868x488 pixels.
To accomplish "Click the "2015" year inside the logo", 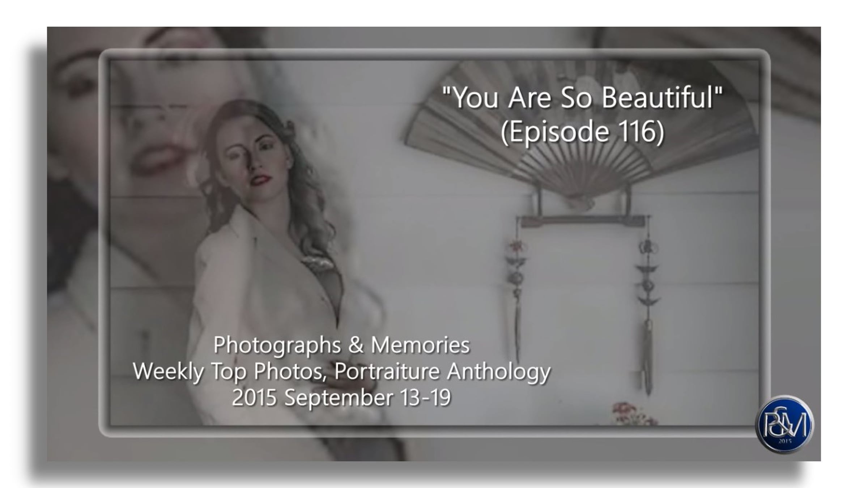I will pos(784,441).
